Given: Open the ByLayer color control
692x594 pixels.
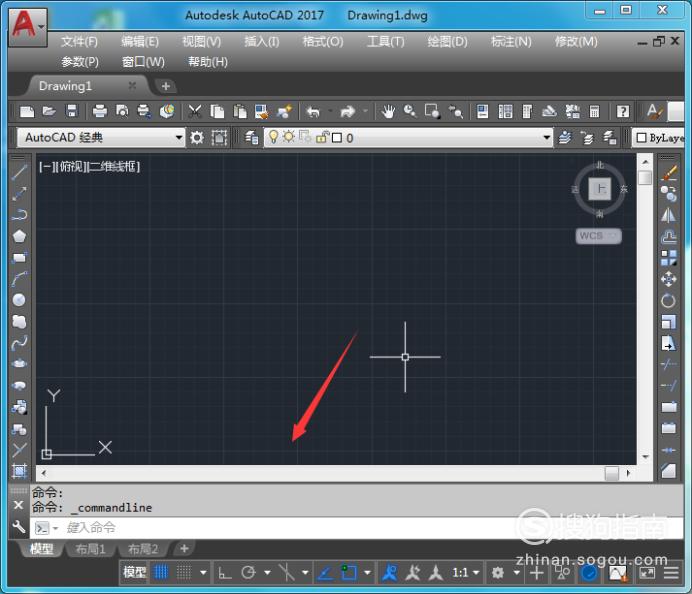Looking at the screenshot, I should (x=660, y=138).
